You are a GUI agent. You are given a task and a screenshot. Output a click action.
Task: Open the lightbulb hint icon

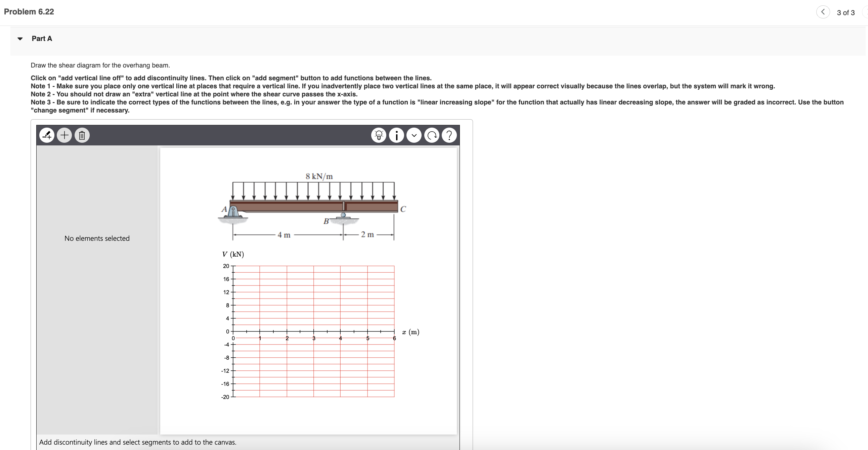tap(379, 135)
